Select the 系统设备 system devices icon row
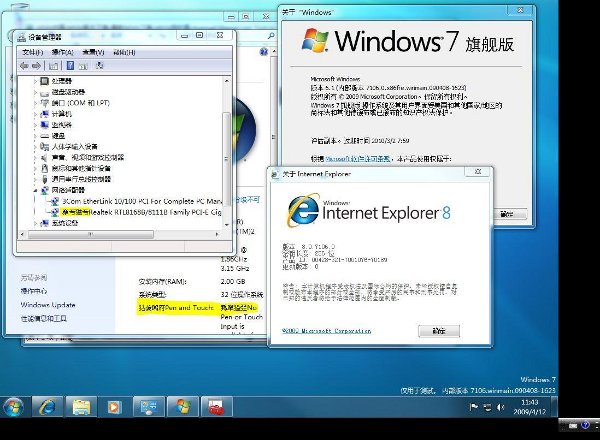 coord(59,223)
